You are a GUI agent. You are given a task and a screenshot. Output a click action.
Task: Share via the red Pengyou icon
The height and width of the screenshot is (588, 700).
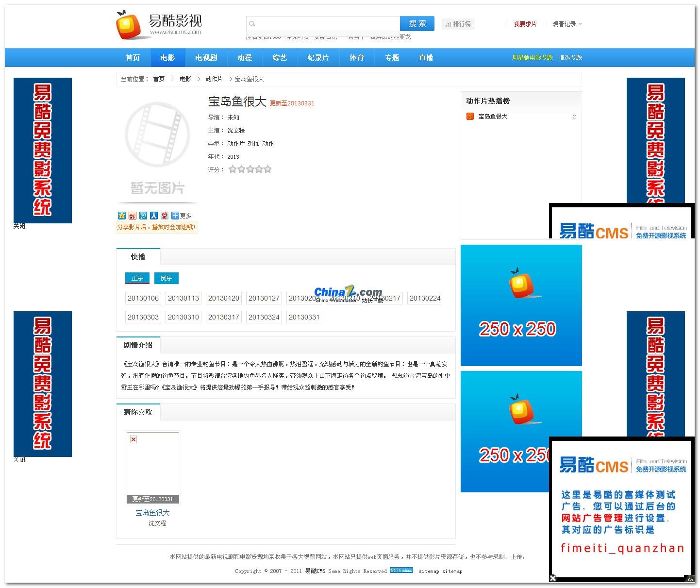pyautogui.click(x=165, y=216)
